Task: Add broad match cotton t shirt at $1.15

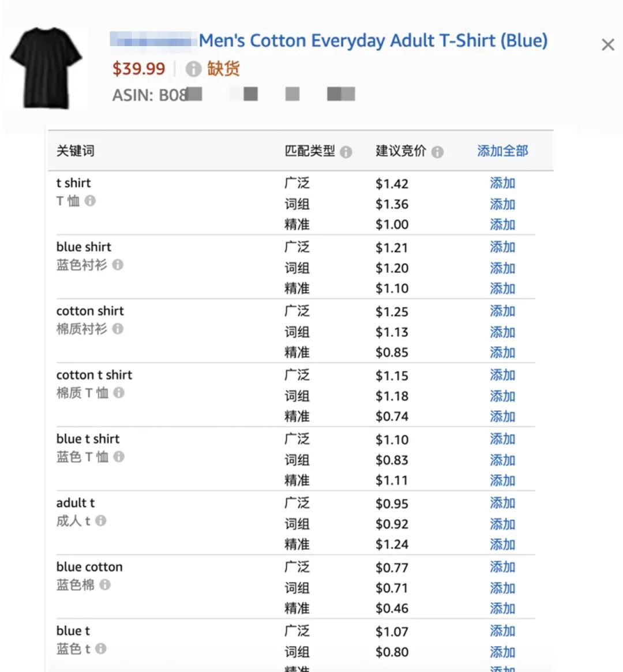Action: (502, 376)
